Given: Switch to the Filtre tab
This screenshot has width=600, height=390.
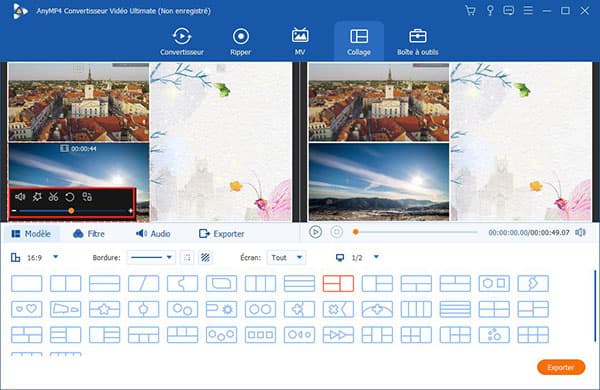Looking at the screenshot, I should point(89,233).
